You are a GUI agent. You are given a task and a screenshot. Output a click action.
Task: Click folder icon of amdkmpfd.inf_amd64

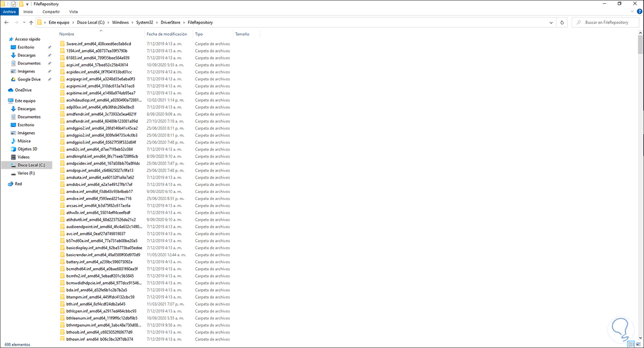coord(62,156)
